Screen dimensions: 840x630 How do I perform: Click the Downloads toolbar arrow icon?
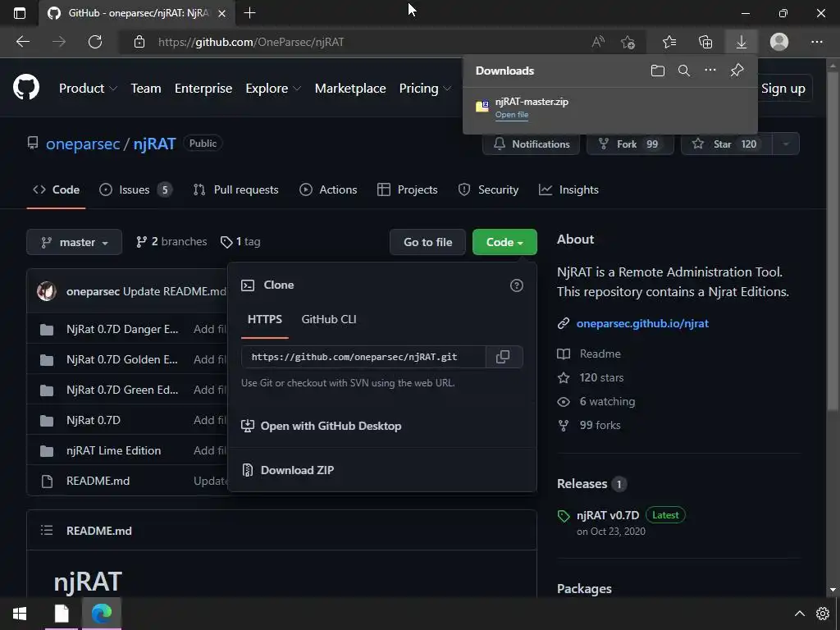[x=742, y=42]
